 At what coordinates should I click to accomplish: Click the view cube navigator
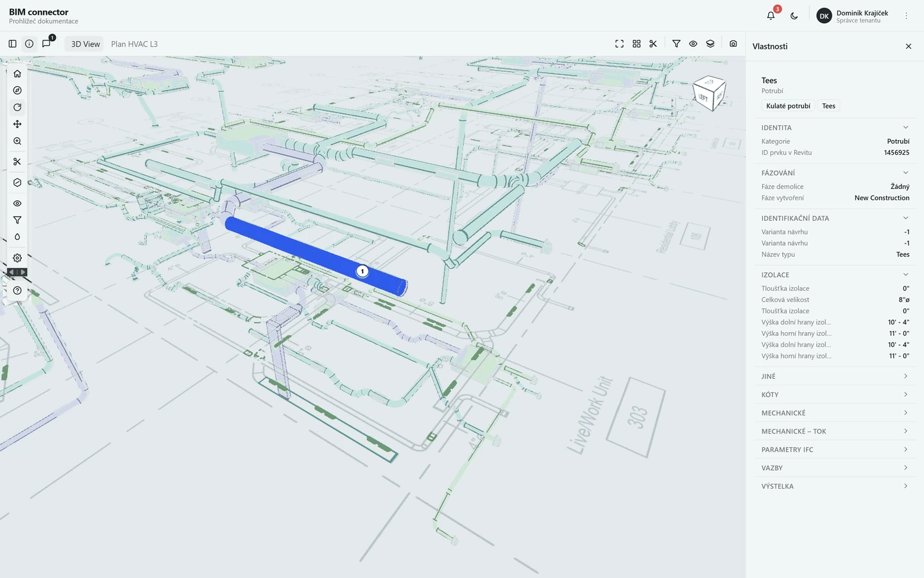[710, 93]
